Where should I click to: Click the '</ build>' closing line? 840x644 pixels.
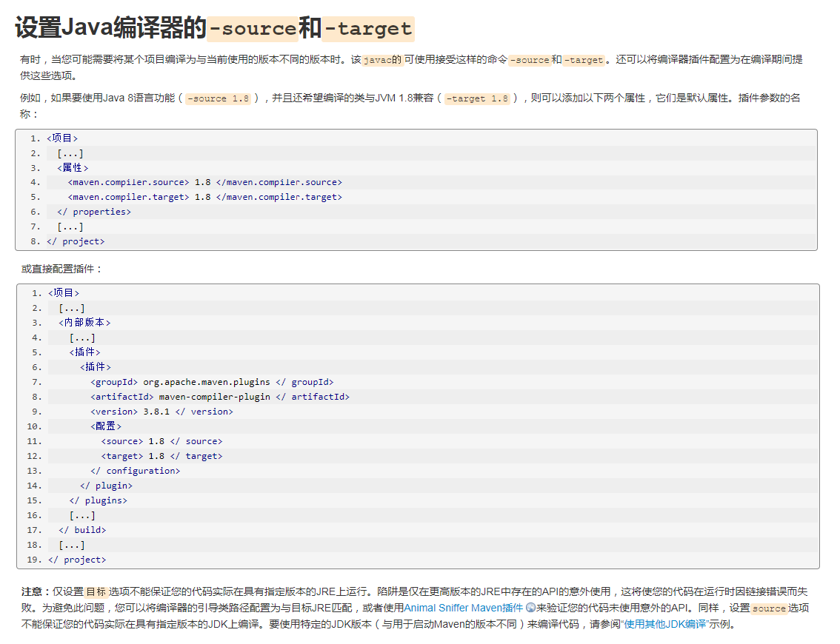(x=82, y=530)
